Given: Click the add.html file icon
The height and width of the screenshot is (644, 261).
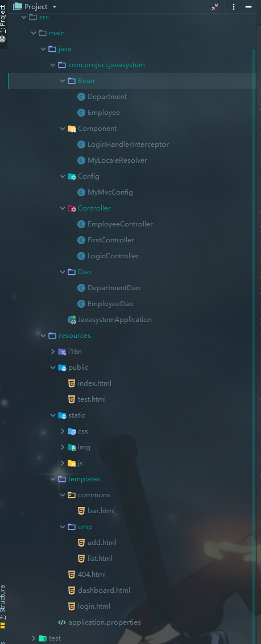Looking at the screenshot, I should (81, 543).
